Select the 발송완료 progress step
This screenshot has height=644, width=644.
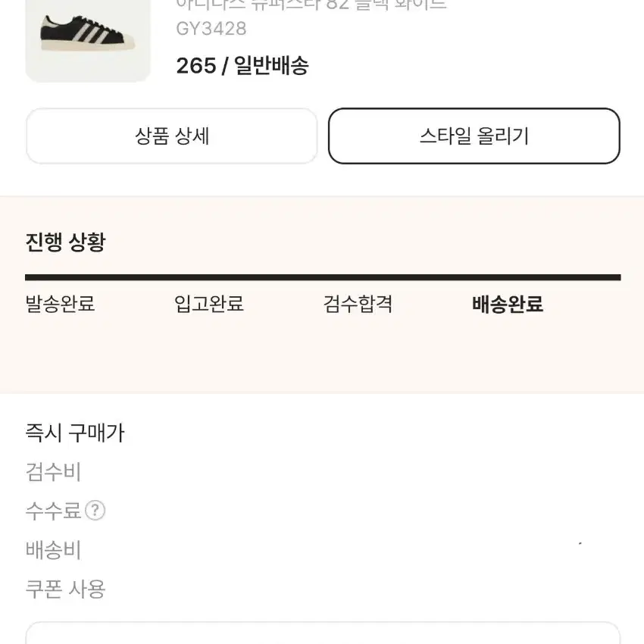point(61,304)
